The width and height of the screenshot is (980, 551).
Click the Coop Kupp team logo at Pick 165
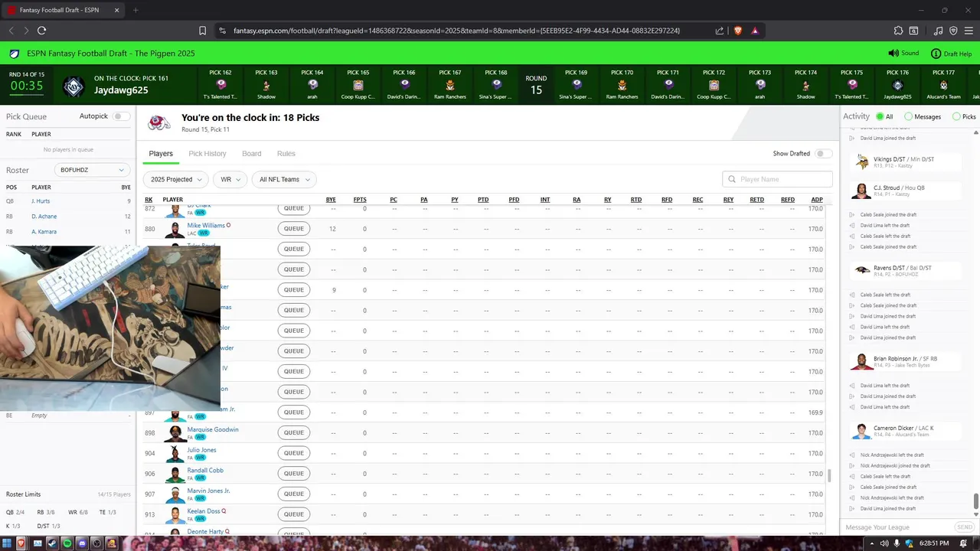point(358,84)
